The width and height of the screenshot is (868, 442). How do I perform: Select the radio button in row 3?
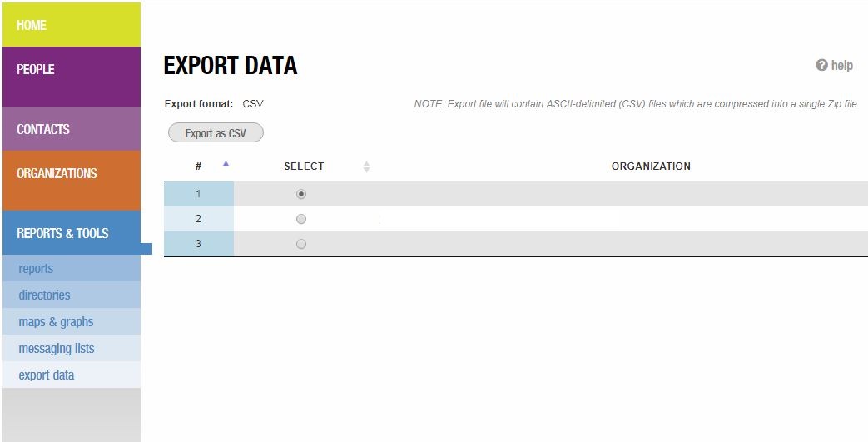click(x=301, y=244)
